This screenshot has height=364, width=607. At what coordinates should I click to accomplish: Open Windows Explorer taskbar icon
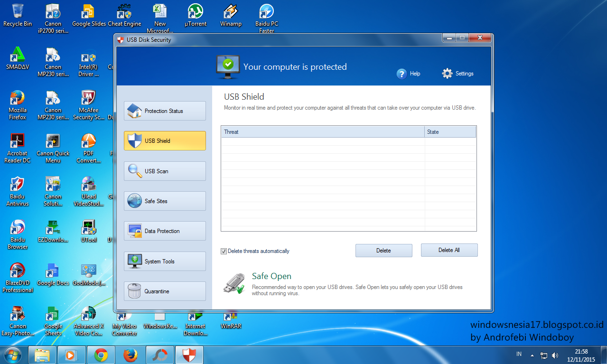pyautogui.click(x=43, y=355)
